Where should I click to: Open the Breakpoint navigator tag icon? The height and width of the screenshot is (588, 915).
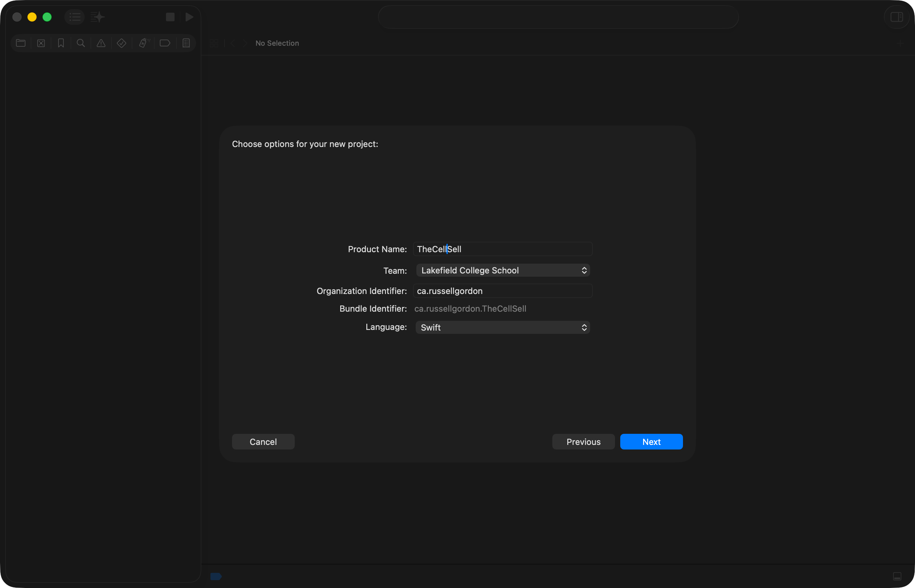pyautogui.click(x=165, y=43)
